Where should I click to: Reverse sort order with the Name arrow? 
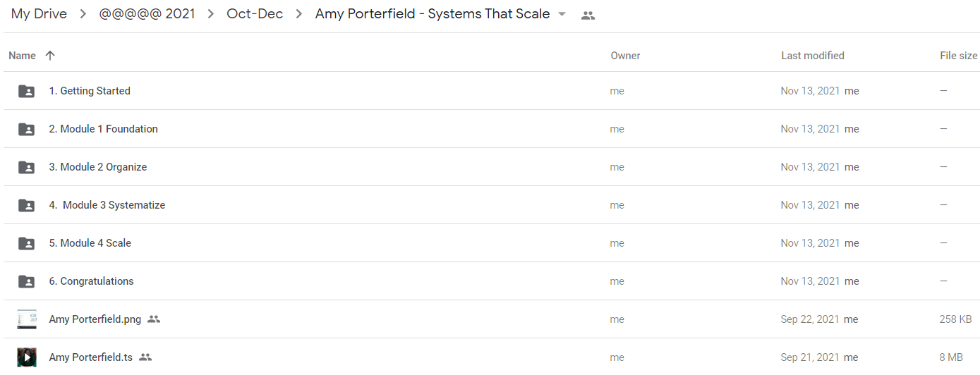pos(49,56)
